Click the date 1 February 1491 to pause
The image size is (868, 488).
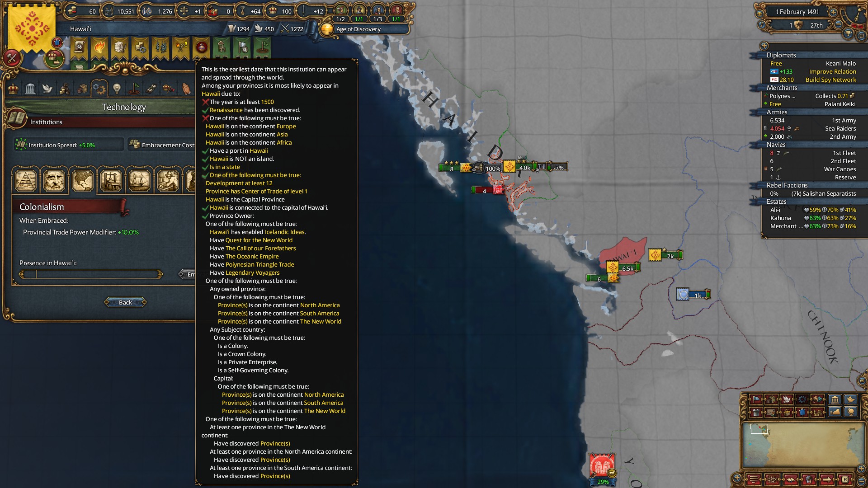point(797,12)
